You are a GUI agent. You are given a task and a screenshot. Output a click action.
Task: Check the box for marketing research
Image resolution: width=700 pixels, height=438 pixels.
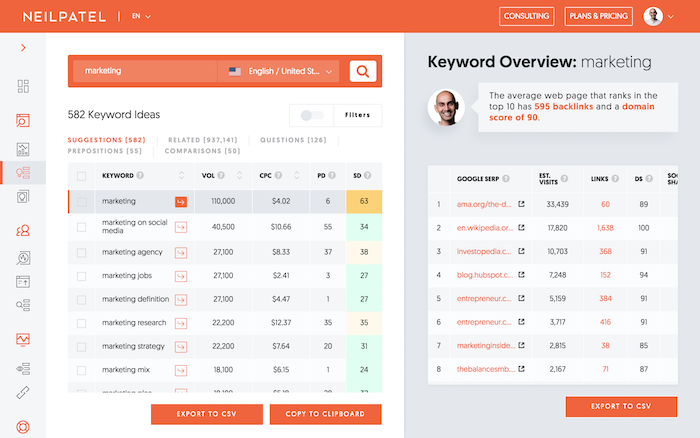coord(81,323)
